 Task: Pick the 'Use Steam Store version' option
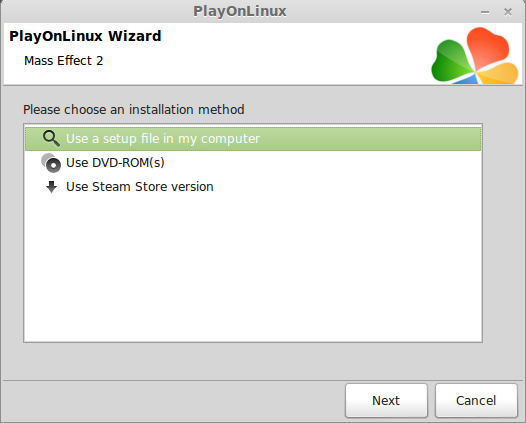253,187
